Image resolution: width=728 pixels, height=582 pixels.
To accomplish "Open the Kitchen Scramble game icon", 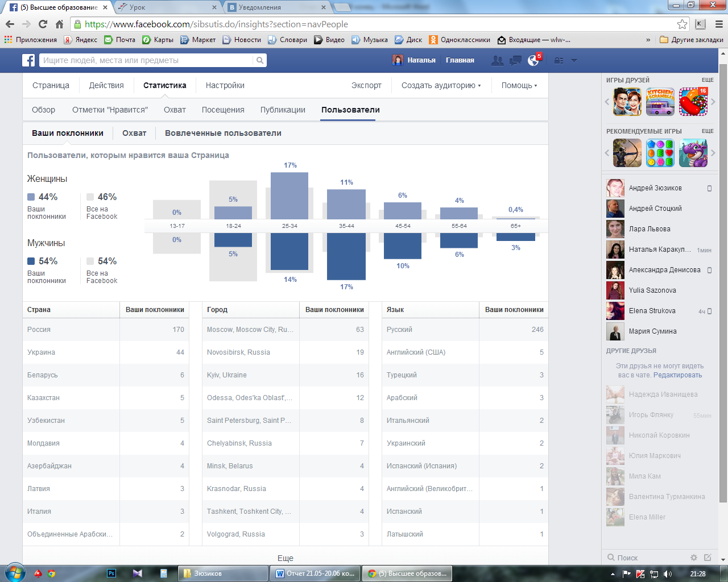I will (660, 102).
